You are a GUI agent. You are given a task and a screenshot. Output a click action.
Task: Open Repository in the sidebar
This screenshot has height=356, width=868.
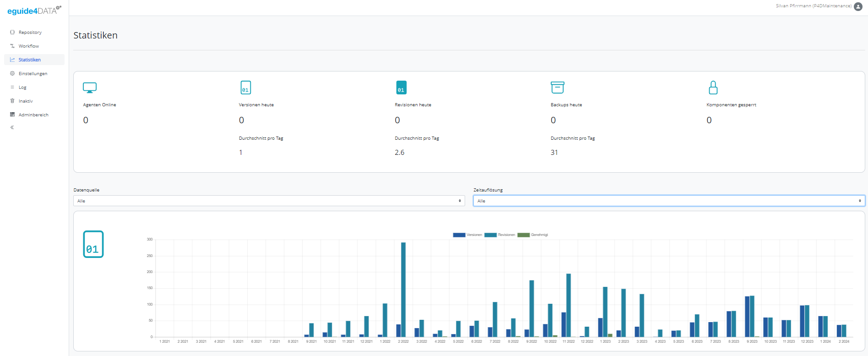coord(30,33)
